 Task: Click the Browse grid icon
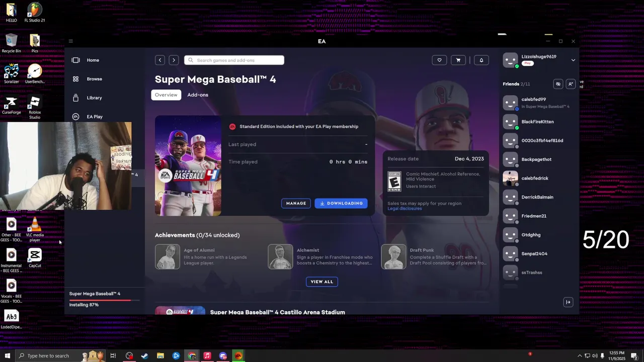75,79
